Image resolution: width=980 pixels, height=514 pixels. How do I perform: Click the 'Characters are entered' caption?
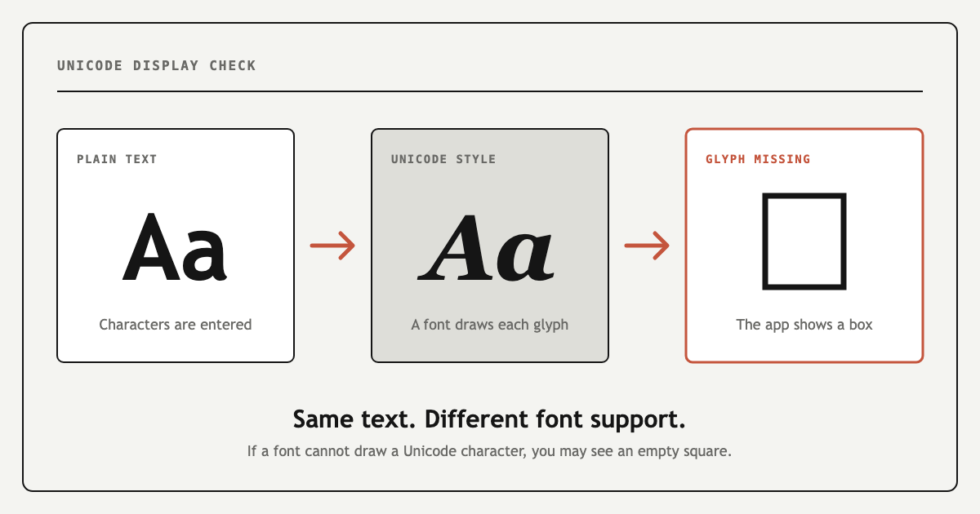pyautogui.click(x=176, y=325)
